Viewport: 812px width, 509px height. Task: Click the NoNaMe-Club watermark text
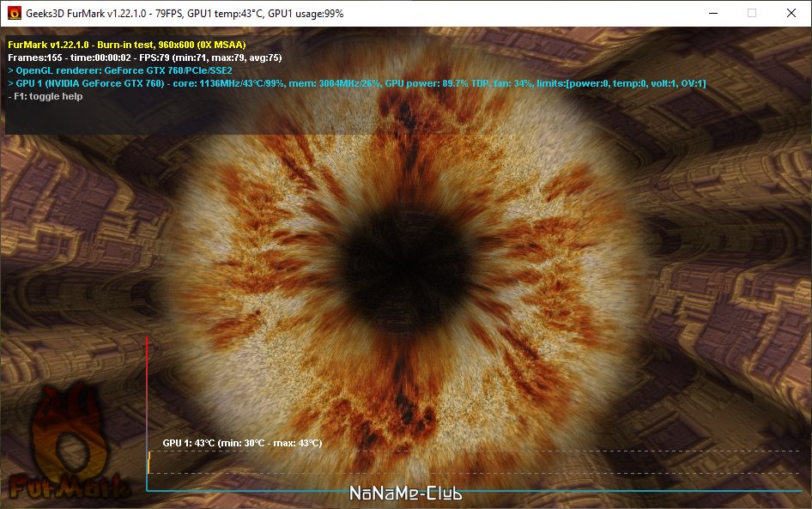coord(405,494)
